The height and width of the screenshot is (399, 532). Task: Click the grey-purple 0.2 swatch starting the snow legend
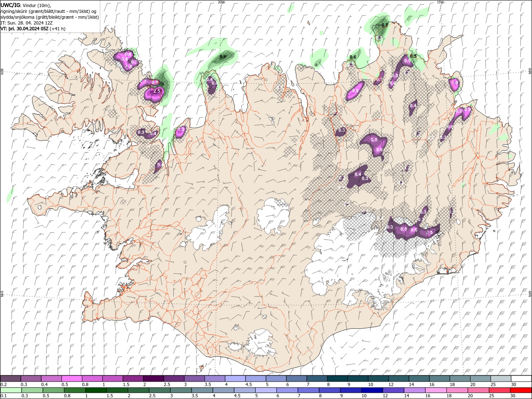click(x=10, y=379)
